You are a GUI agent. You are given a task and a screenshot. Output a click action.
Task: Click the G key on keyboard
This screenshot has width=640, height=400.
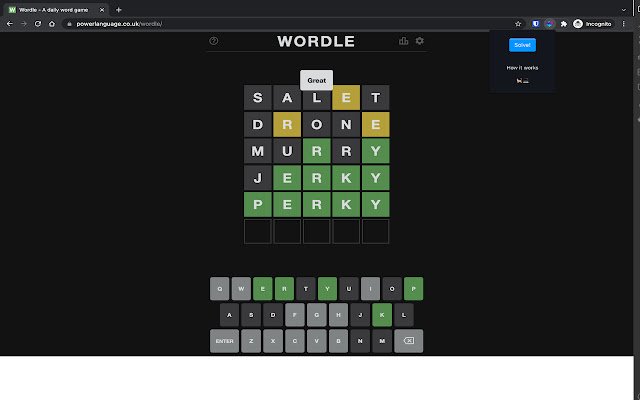pyautogui.click(x=317, y=315)
